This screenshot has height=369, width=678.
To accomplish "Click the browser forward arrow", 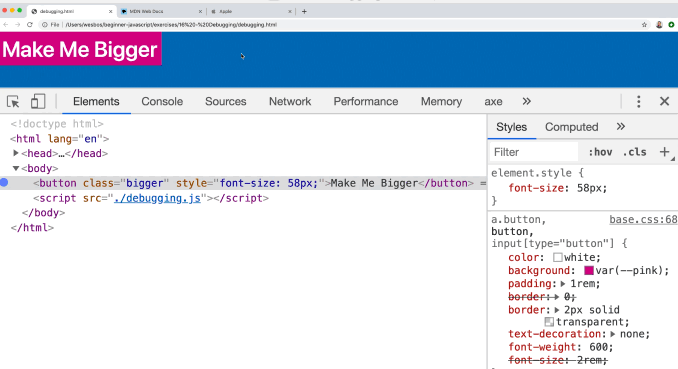I will click(x=18, y=25).
